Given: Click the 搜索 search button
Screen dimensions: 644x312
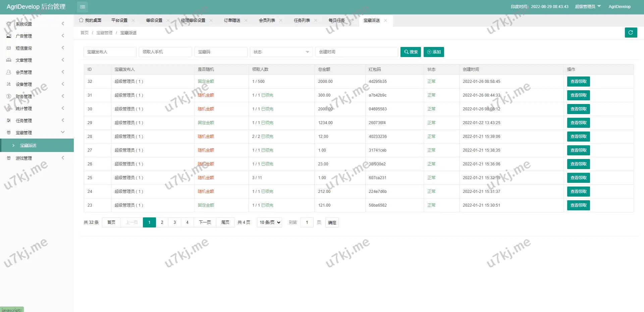Looking at the screenshot, I should [411, 52].
